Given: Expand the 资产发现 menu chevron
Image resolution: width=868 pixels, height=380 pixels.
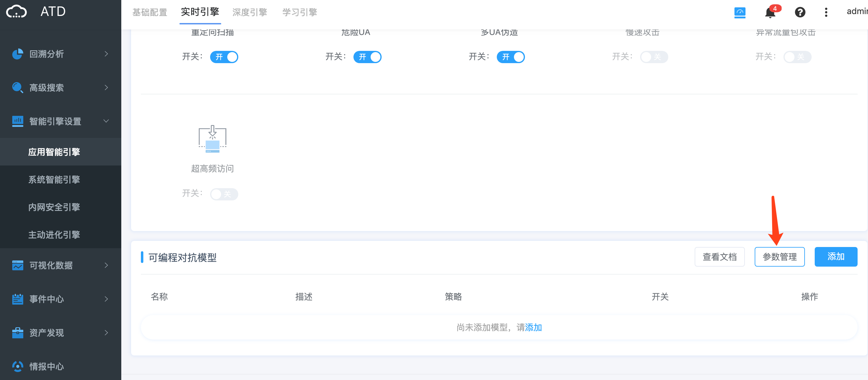Looking at the screenshot, I should (106, 333).
